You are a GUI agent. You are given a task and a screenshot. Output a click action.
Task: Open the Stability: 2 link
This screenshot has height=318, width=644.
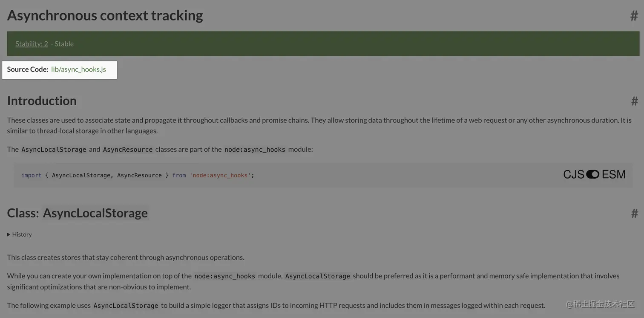pyautogui.click(x=32, y=43)
